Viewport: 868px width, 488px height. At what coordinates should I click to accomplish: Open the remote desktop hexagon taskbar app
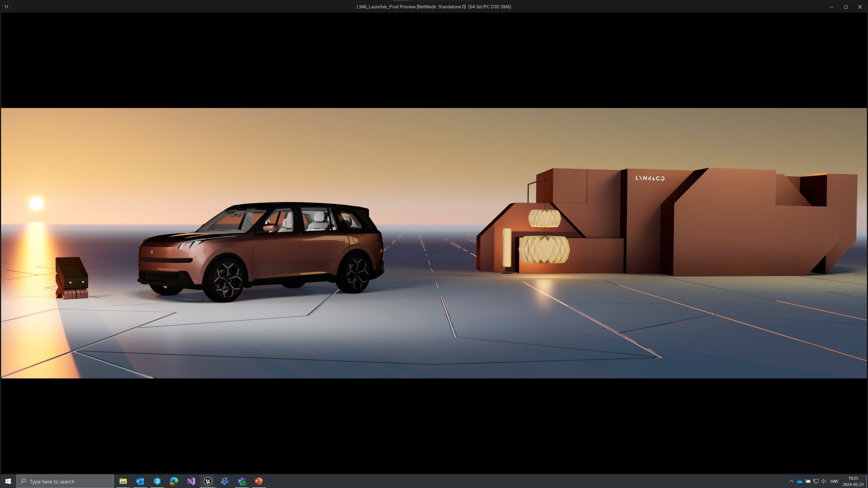(157, 481)
